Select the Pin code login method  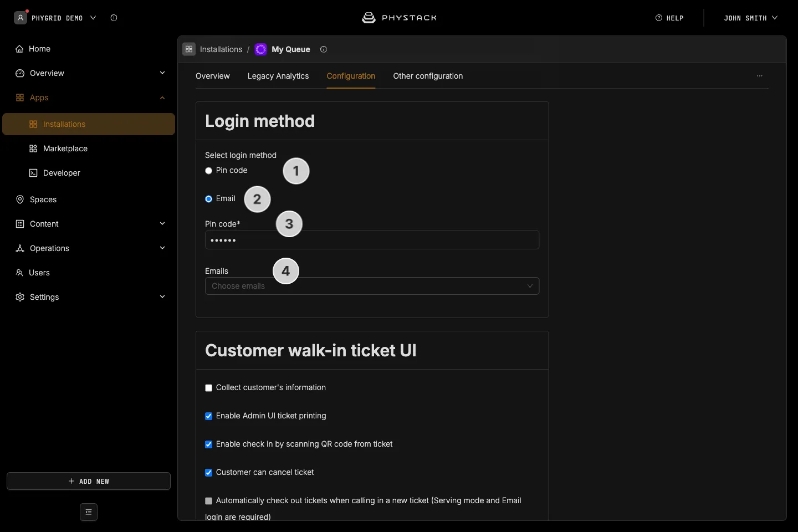click(208, 171)
